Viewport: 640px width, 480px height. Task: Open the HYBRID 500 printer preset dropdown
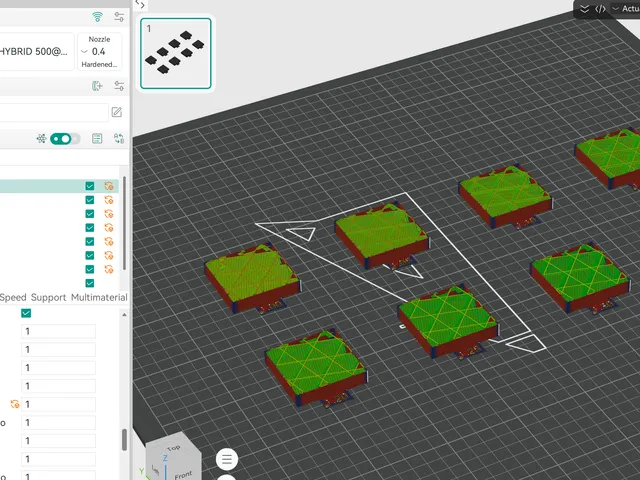tap(36, 51)
